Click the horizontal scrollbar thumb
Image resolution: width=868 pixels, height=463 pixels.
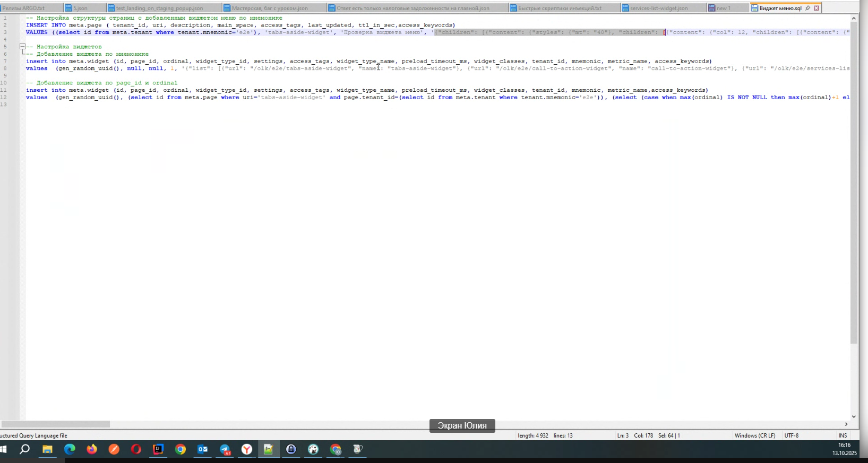coord(56,424)
